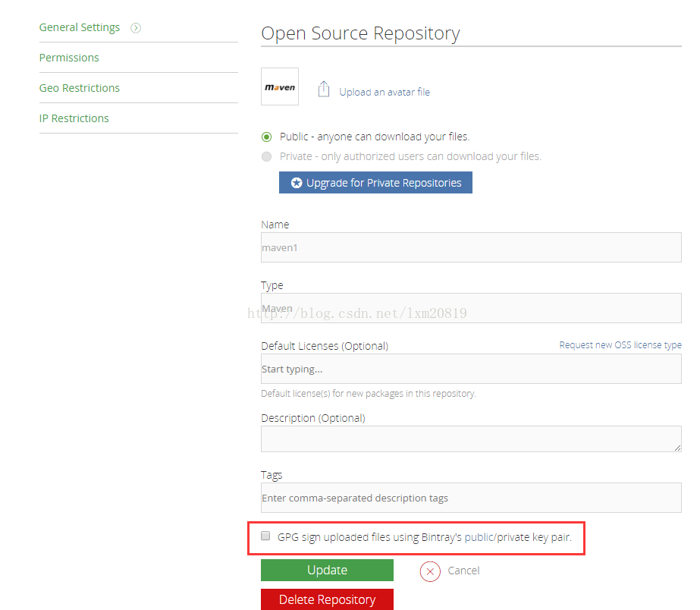Screen dimensions: 700x610
Task: Click the red Delete Repository button
Action: (327, 599)
